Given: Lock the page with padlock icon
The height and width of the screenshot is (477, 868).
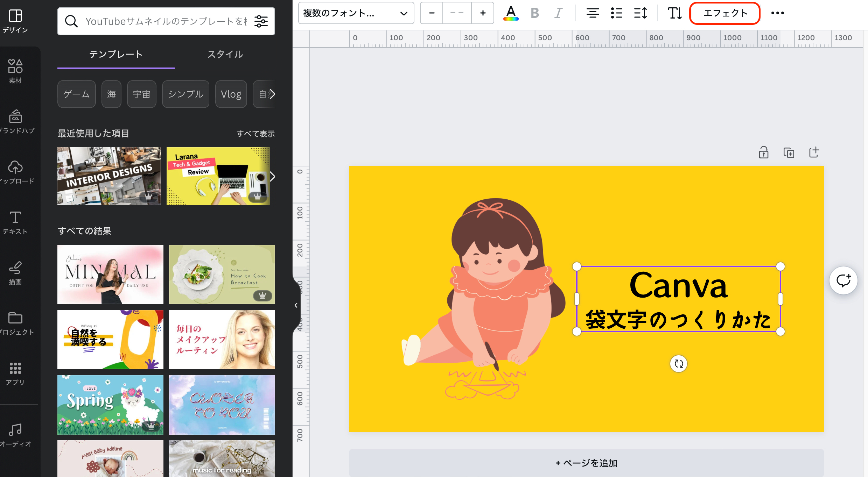Looking at the screenshot, I should click(763, 152).
